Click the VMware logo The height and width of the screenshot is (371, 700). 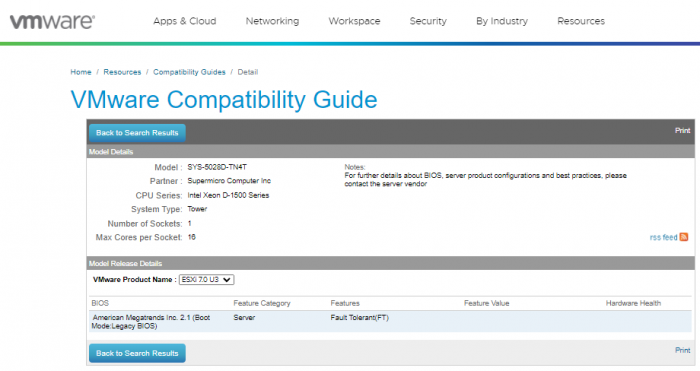click(52, 21)
